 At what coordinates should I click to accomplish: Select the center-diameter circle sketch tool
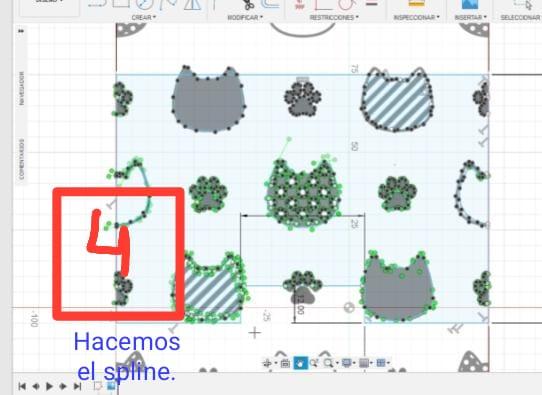pos(144,5)
